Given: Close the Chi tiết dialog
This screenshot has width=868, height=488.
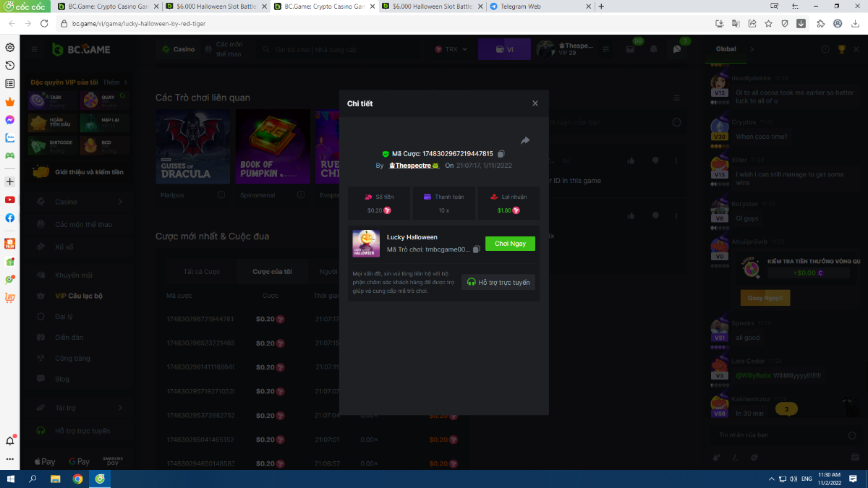Looking at the screenshot, I should pos(535,103).
